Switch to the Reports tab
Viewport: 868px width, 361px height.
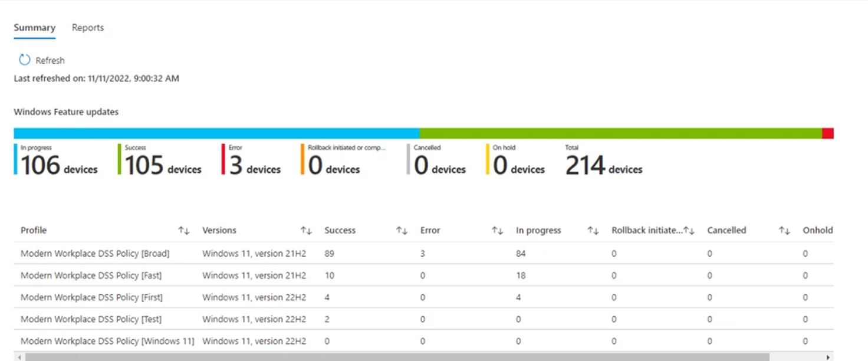88,28
